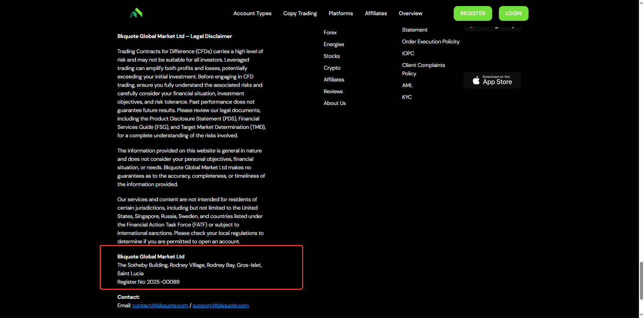The image size is (644, 318).
Task: Click the Legal Disclaimer heading text
Action: 174,36
